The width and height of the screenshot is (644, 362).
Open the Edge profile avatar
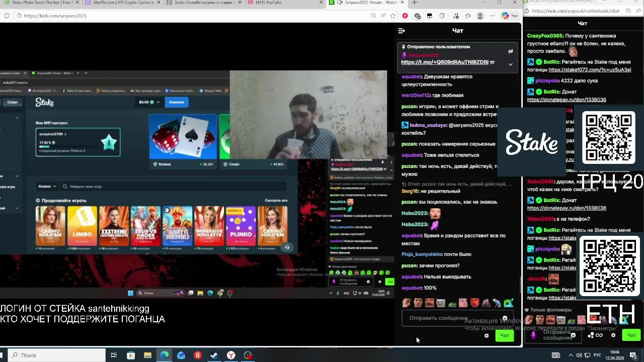click(480, 16)
